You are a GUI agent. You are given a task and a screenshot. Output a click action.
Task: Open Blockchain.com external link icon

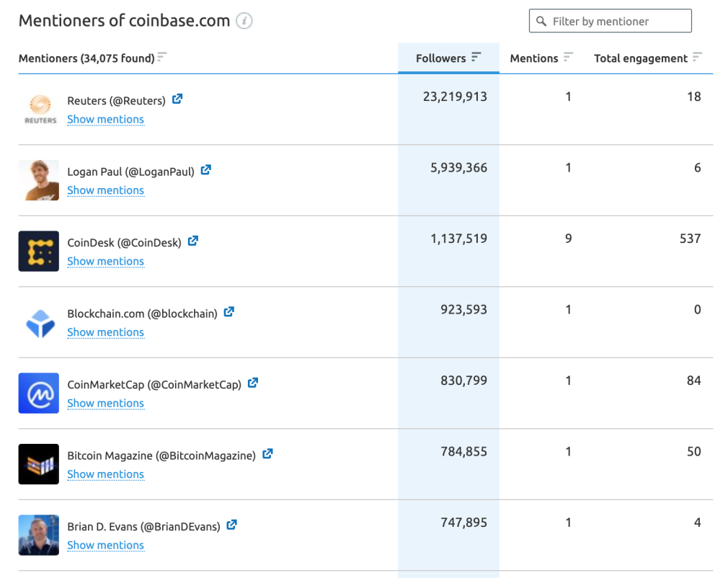click(228, 312)
